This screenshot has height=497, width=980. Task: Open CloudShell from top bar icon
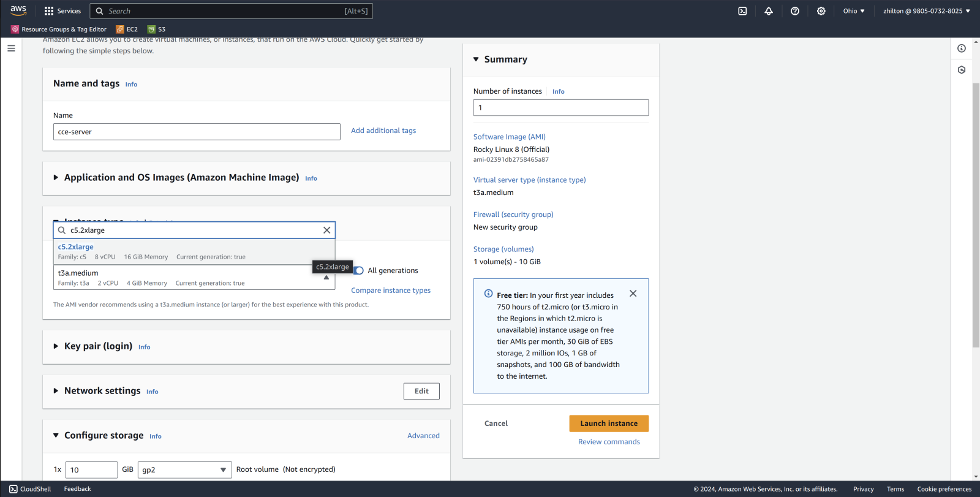(x=742, y=11)
